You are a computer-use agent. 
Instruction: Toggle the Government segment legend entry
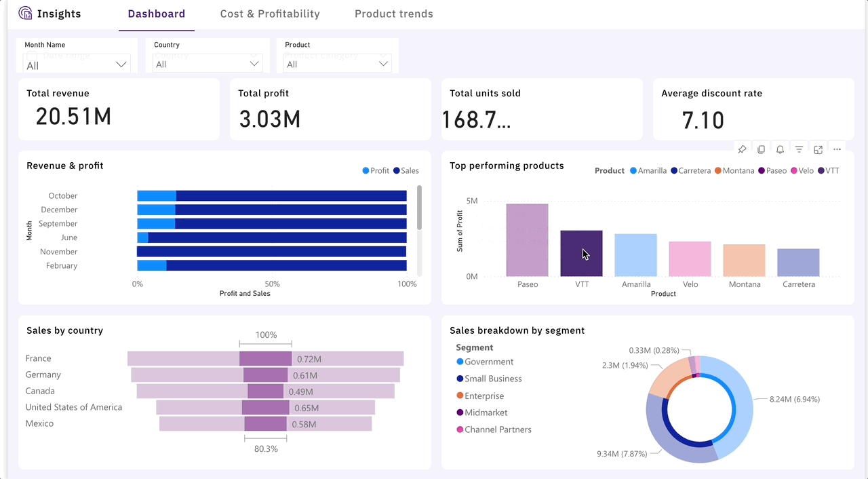point(485,362)
